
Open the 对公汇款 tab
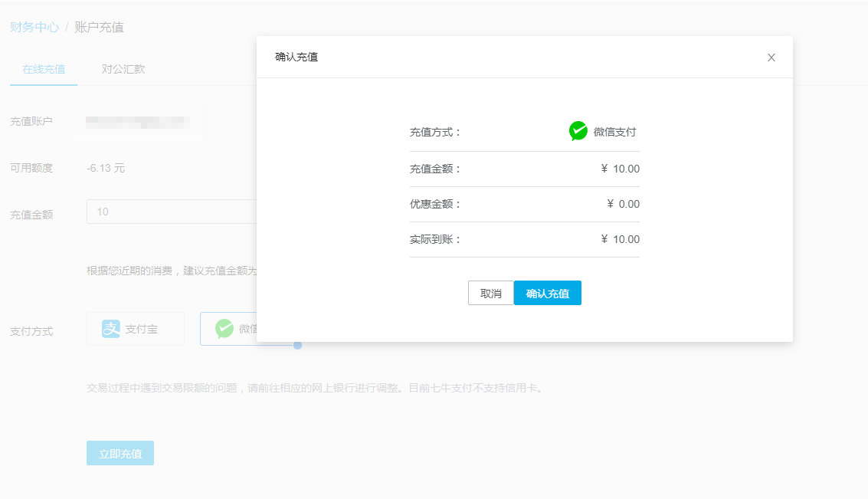click(x=123, y=69)
